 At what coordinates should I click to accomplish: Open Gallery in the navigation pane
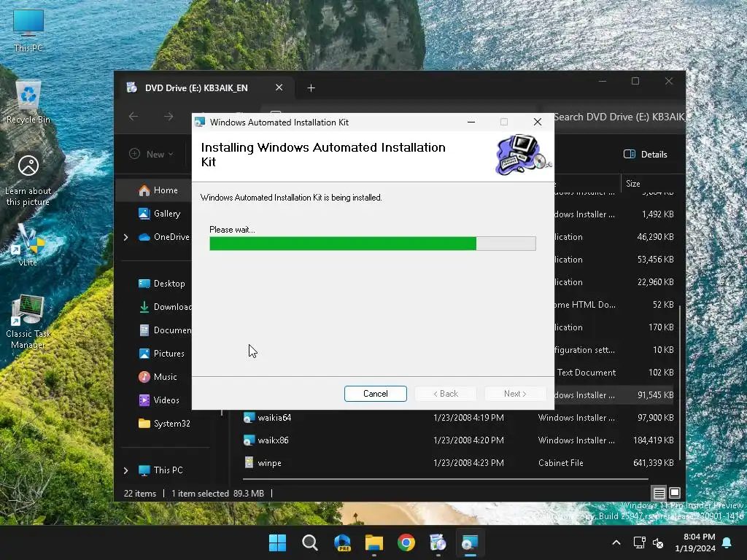pyautogui.click(x=160, y=214)
